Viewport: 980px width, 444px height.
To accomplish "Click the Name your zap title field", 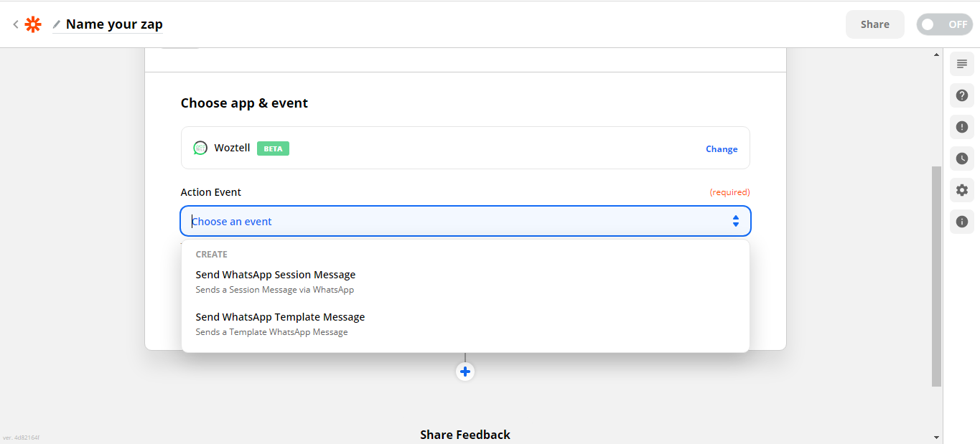I will pos(114,24).
